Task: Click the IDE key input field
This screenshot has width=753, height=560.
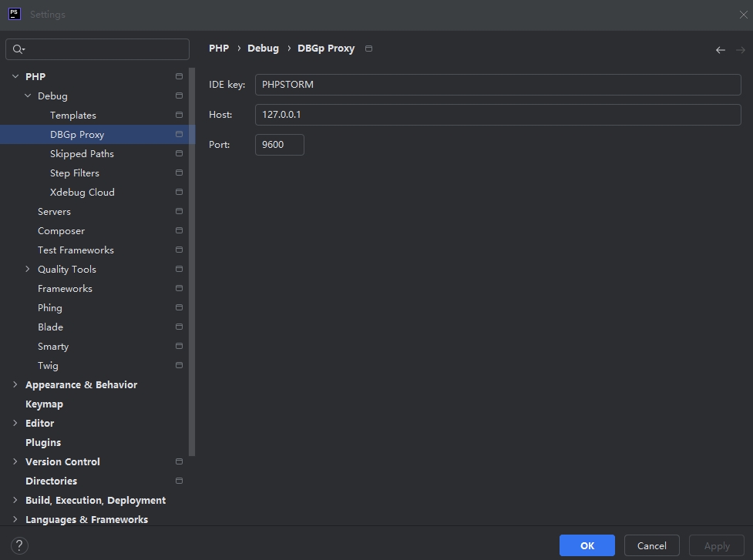Action: point(498,85)
